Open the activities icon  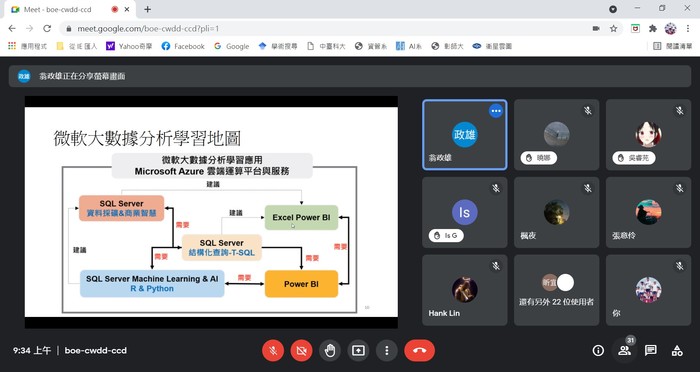click(x=677, y=351)
